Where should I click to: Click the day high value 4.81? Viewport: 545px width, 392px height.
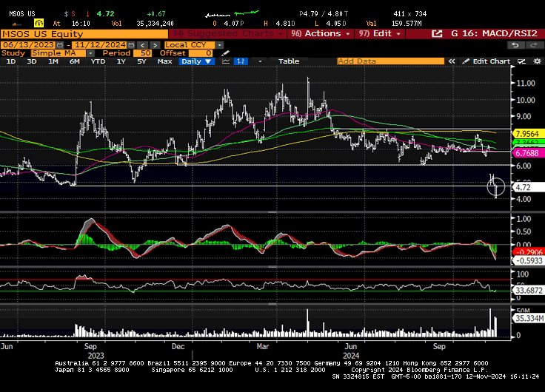(285, 24)
